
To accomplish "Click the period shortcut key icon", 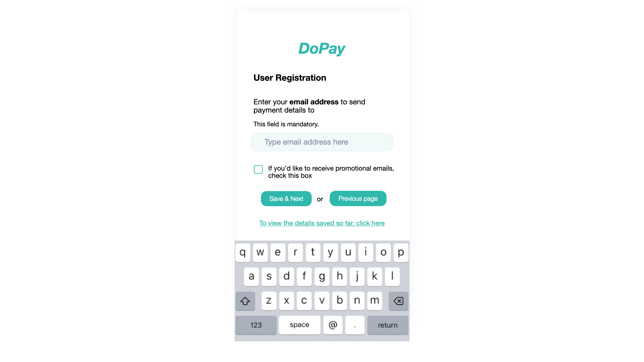I will click(355, 325).
